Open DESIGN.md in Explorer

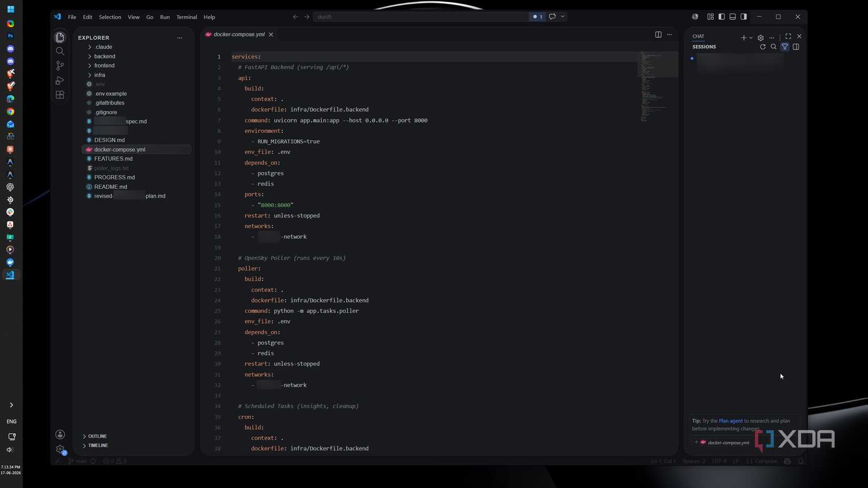136,140
